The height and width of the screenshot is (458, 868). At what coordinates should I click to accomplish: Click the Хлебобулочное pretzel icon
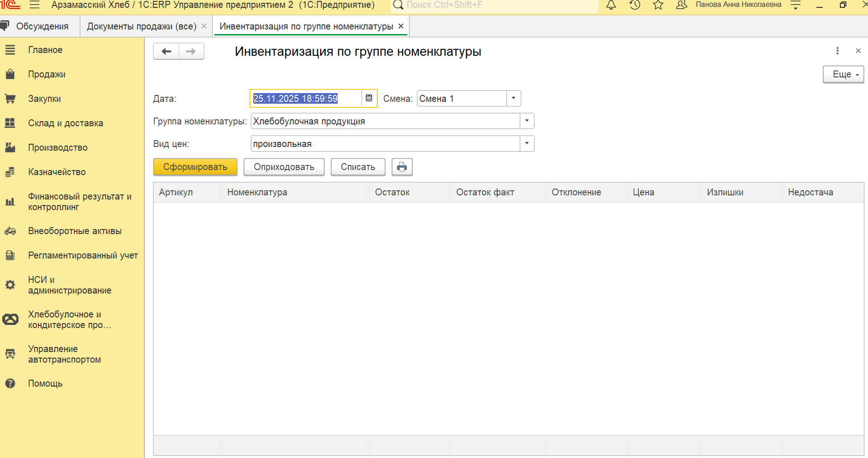pos(10,319)
